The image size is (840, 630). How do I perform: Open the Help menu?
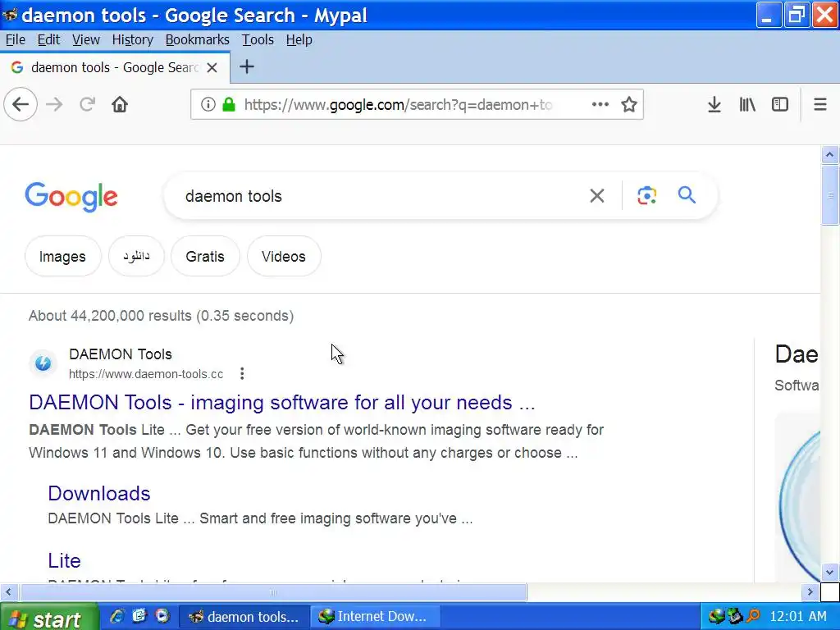(299, 39)
